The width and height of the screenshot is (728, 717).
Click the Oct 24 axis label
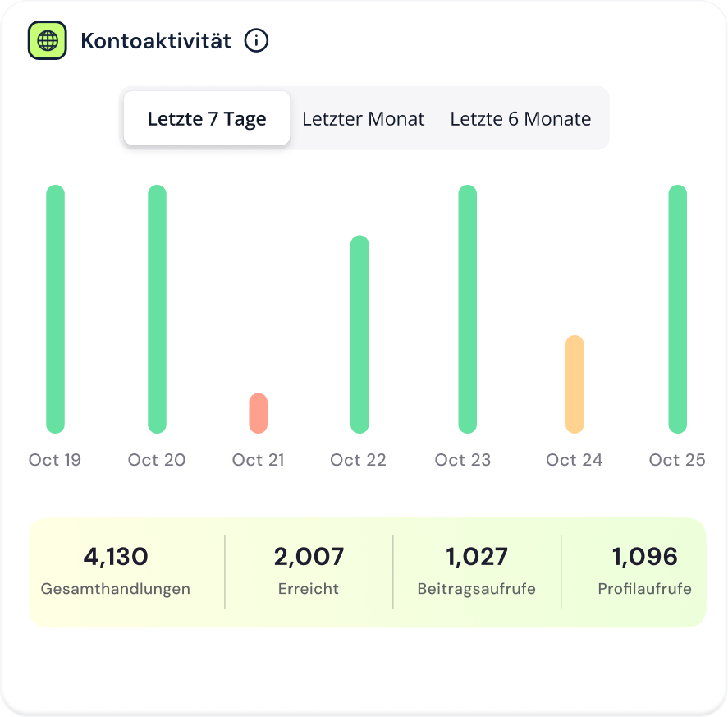575,460
